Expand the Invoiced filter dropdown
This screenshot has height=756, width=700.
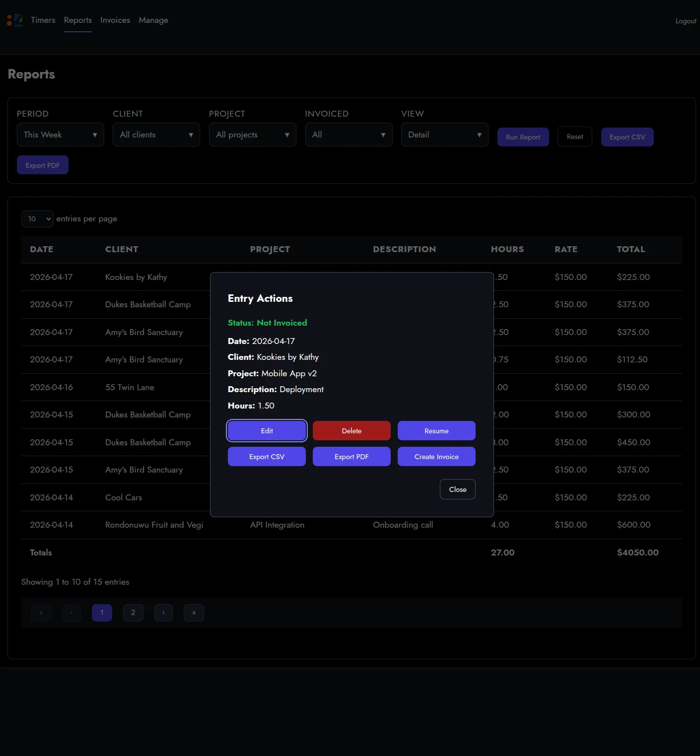(349, 135)
